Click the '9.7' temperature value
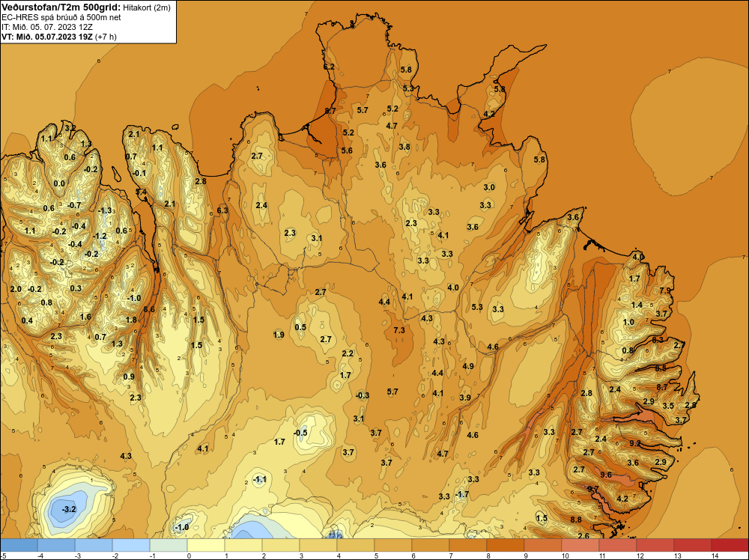This screenshot has height=560, width=749. point(592,488)
